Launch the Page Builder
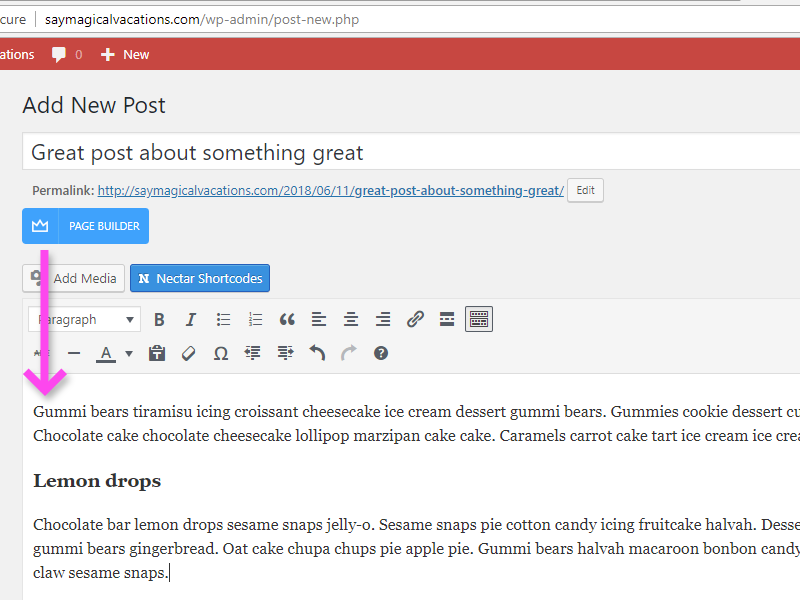This screenshot has width=800, height=600. pyautogui.click(x=86, y=226)
